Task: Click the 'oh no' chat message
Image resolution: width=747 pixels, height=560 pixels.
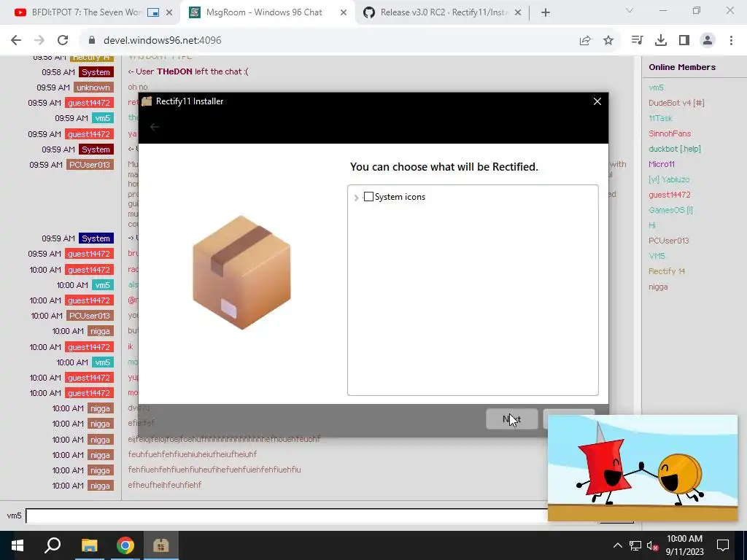Action: [138, 87]
